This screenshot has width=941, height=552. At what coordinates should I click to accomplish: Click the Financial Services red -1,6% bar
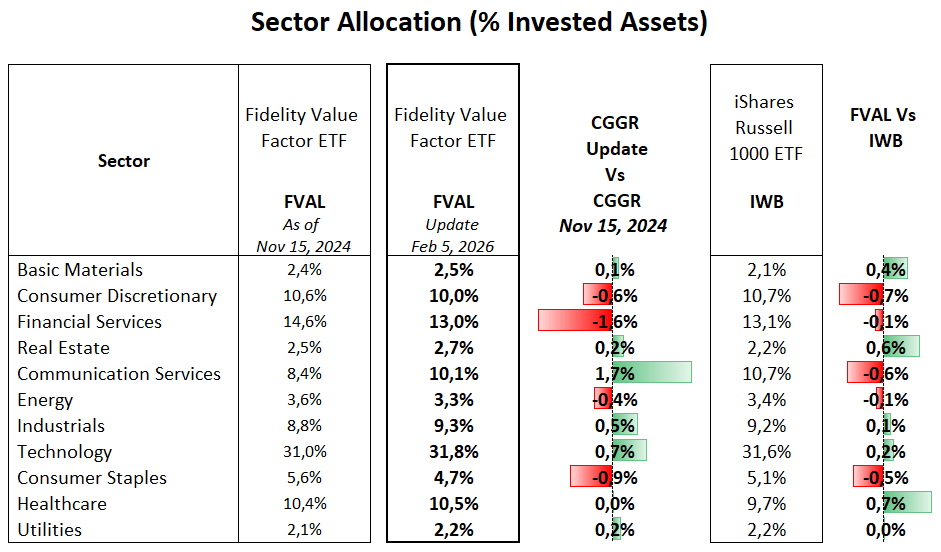[x=575, y=321]
